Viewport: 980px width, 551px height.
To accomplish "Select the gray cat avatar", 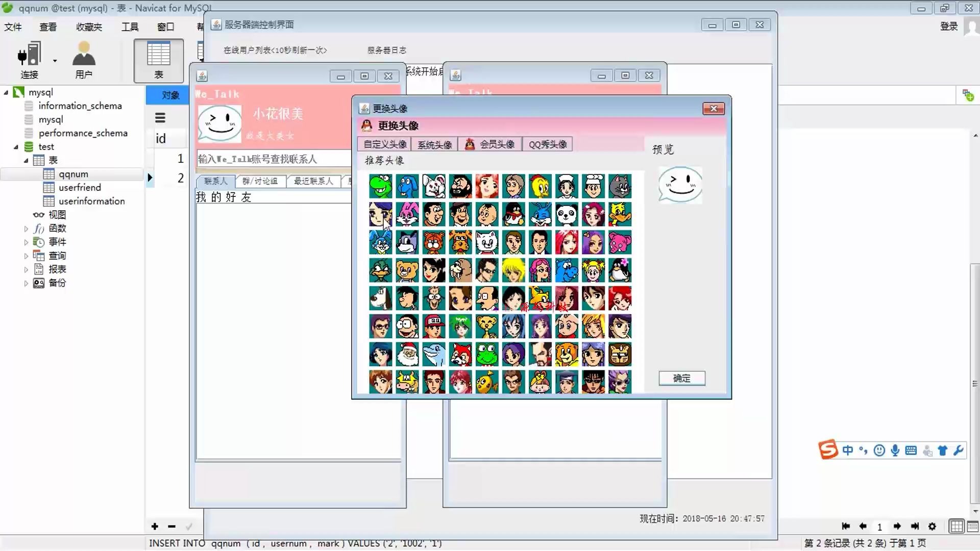I will 620,186.
